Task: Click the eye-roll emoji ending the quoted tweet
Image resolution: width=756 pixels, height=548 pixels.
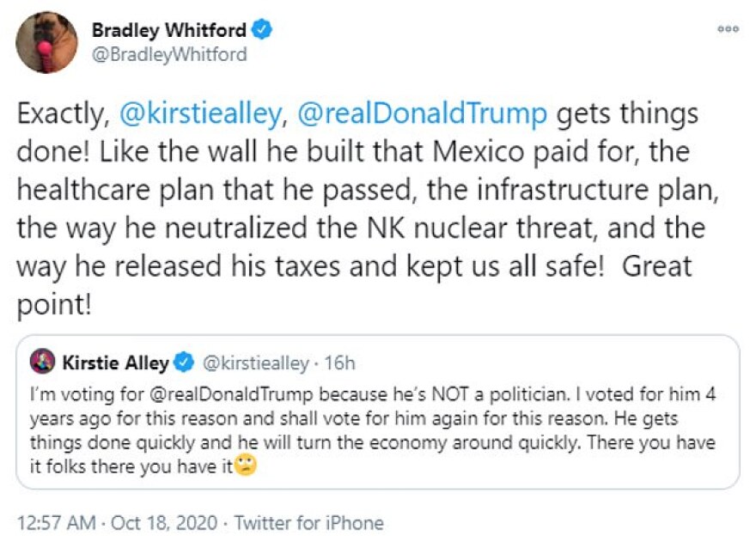Action: tap(247, 469)
